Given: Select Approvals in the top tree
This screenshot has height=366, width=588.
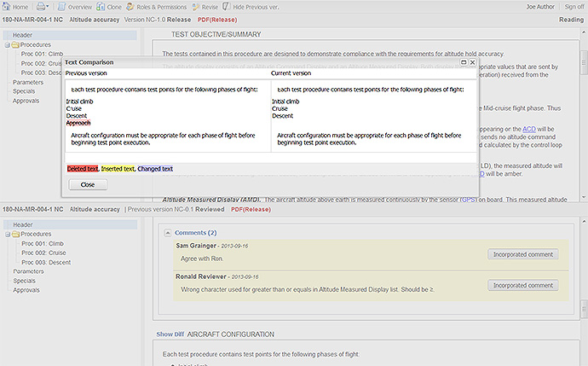Looking at the screenshot, I should click(26, 101).
